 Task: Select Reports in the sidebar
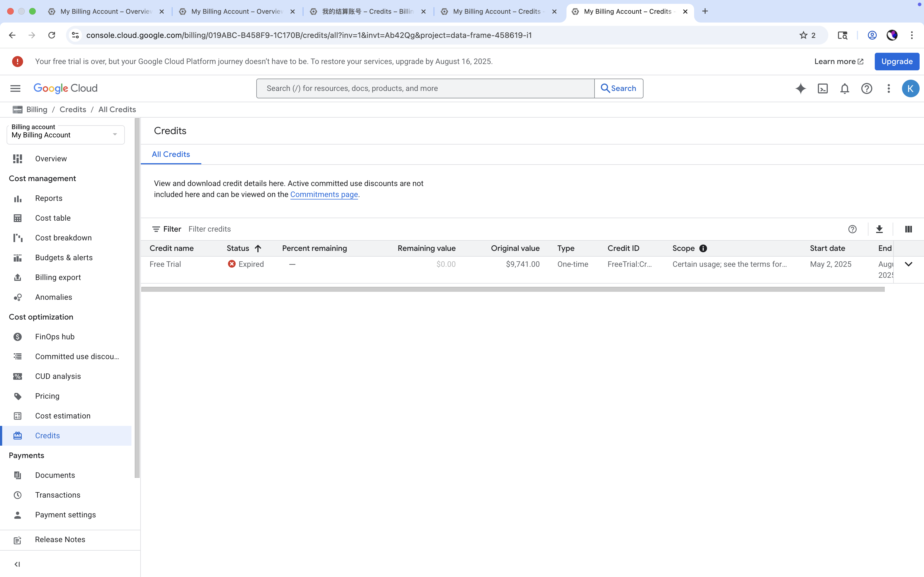[48, 198]
